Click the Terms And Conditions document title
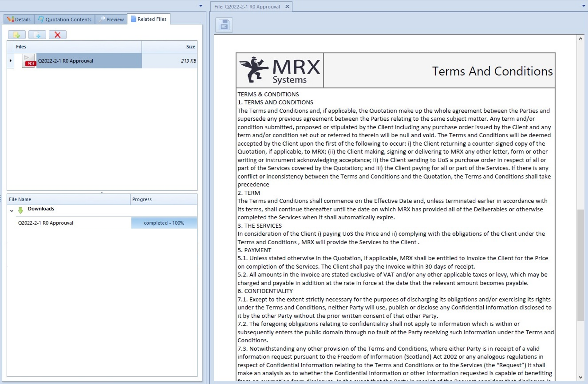Image resolution: width=588 pixels, height=384 pixels. point(492,71)
